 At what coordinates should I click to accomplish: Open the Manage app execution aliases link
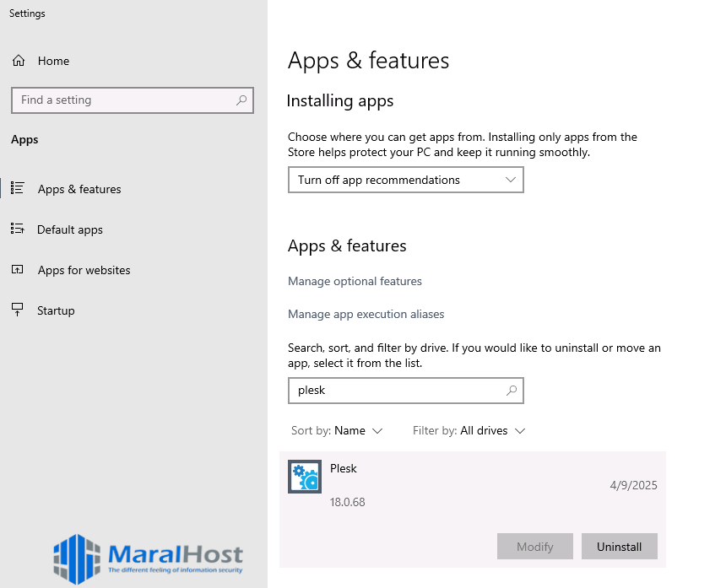click(366, 314)
